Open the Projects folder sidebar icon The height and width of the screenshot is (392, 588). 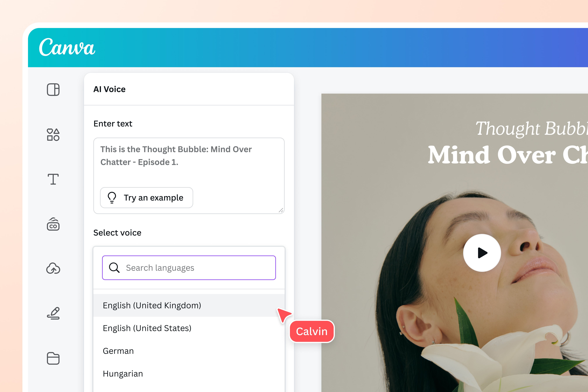point(53,358)
